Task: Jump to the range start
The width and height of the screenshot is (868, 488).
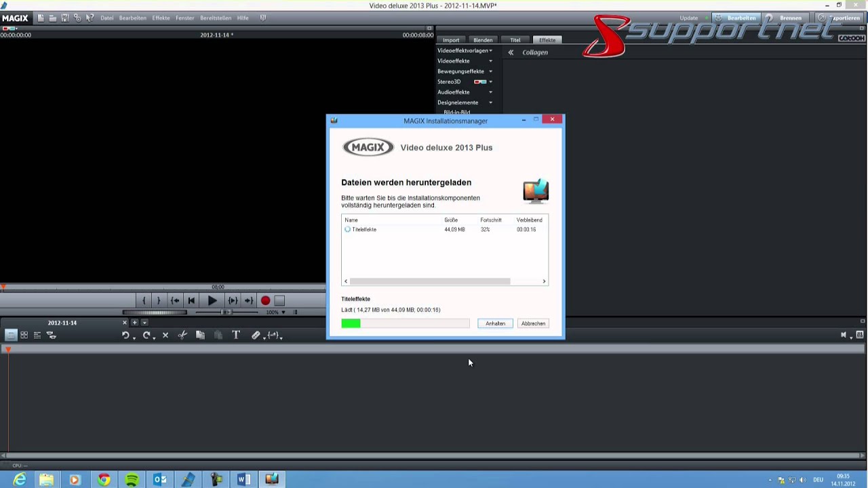Action: (x=175, y=301)
